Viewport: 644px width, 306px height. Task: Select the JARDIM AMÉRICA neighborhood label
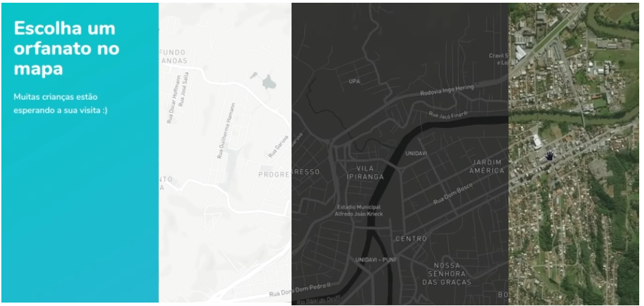point(487,166)
